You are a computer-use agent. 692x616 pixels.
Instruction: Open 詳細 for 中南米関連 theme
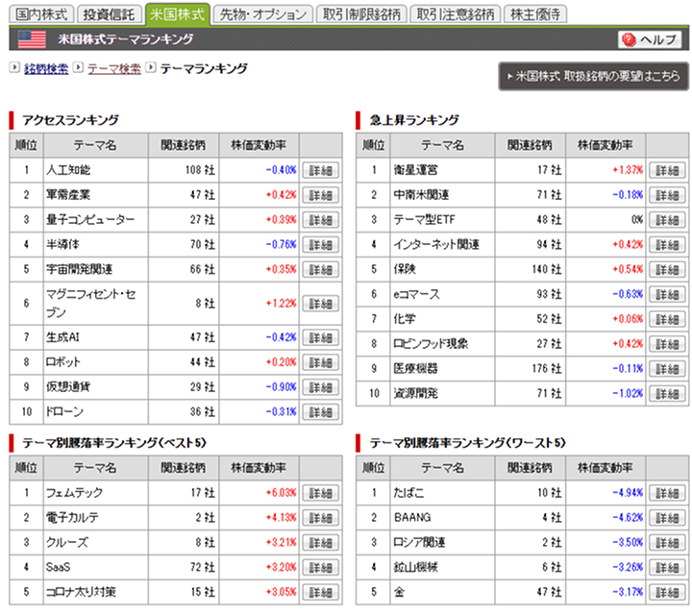point(667,195)
